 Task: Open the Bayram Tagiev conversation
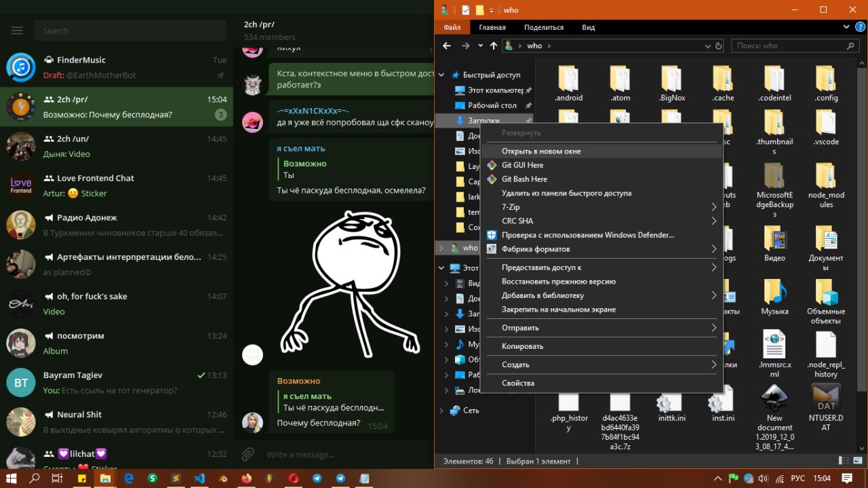[117, 382]
